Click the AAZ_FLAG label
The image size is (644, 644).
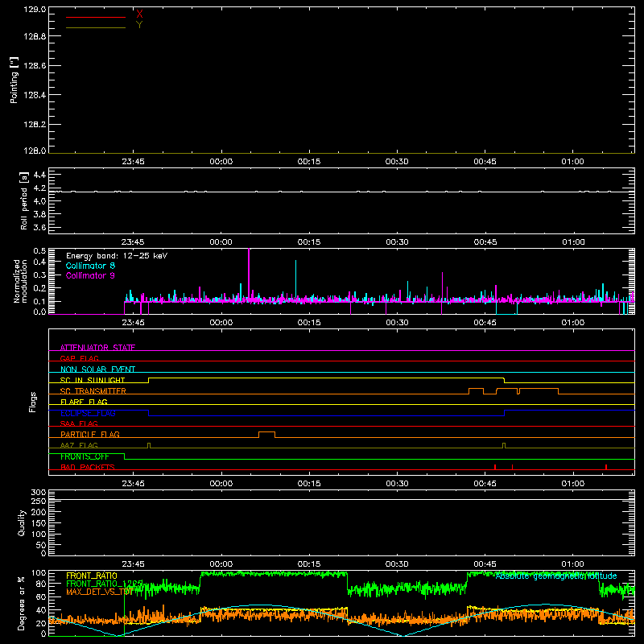(x=79, y=445)
